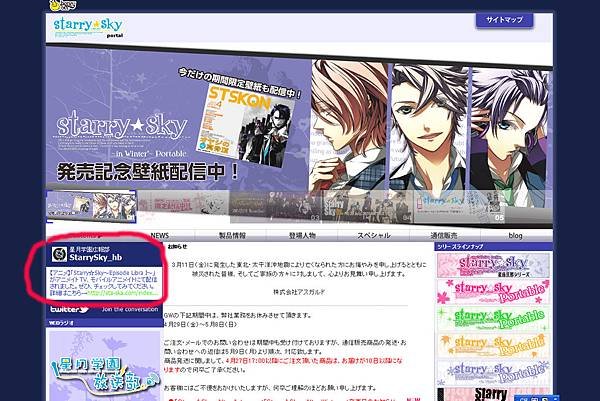Open the 通信販売 menu item
Image resolution: width=600 pixels, height=401 pixels.
tap(444, 235)
